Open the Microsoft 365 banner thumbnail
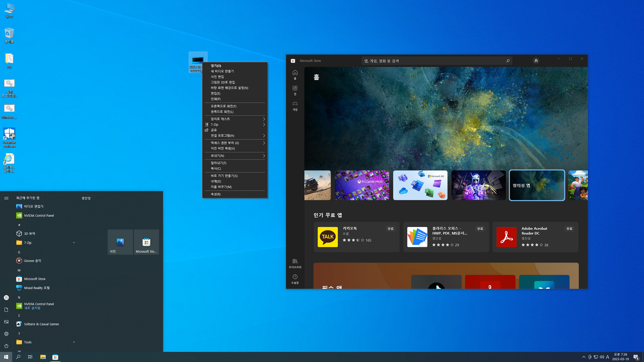 click(420, 185)
